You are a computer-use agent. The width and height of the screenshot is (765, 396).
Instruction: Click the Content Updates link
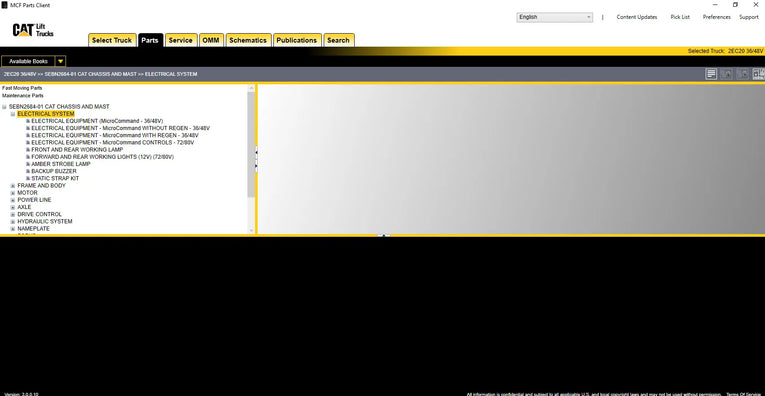(x=637, y=17)
